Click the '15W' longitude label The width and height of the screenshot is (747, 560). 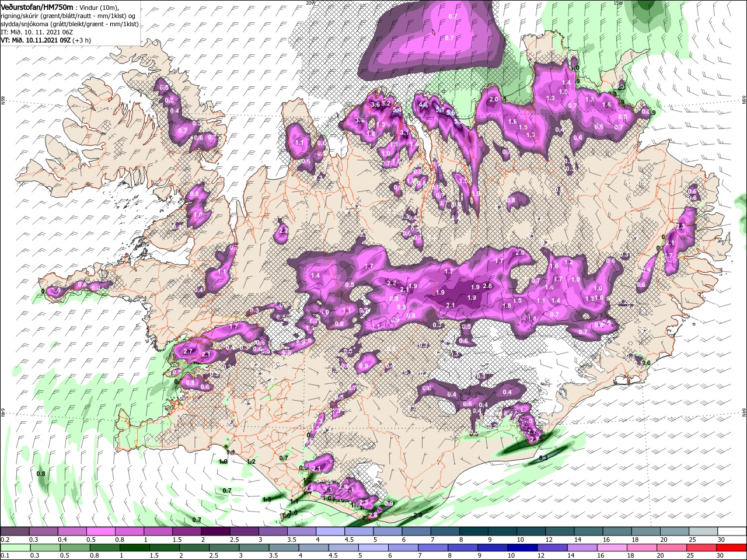[x=618, y=3]
